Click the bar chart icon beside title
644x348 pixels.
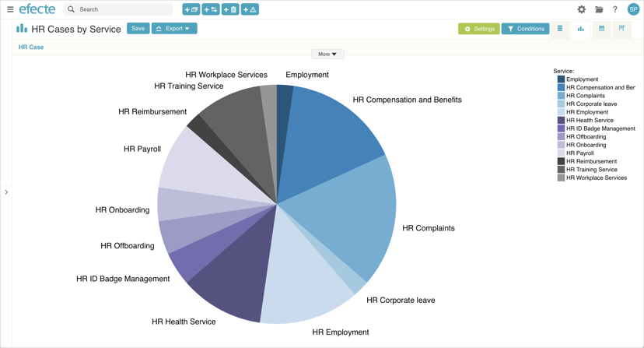coord(22,28)
